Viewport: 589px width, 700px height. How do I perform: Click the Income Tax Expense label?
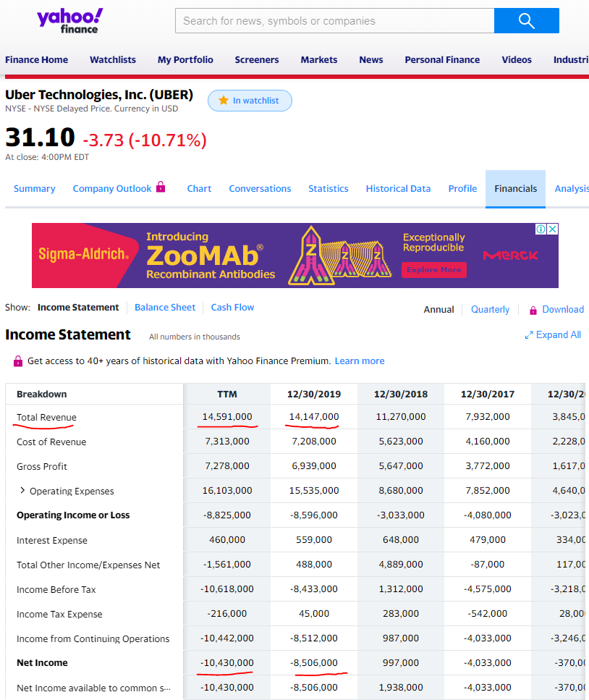(x=59, y=615)
